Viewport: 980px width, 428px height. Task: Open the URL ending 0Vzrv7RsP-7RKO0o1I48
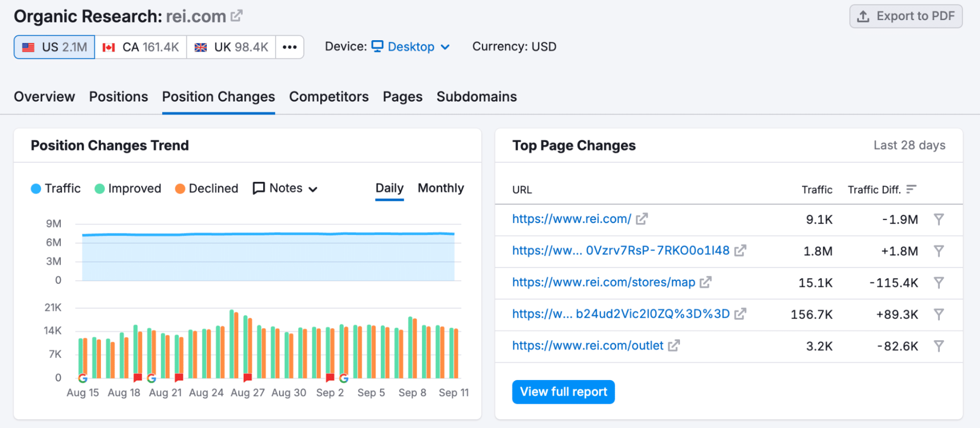pos(621,251)
